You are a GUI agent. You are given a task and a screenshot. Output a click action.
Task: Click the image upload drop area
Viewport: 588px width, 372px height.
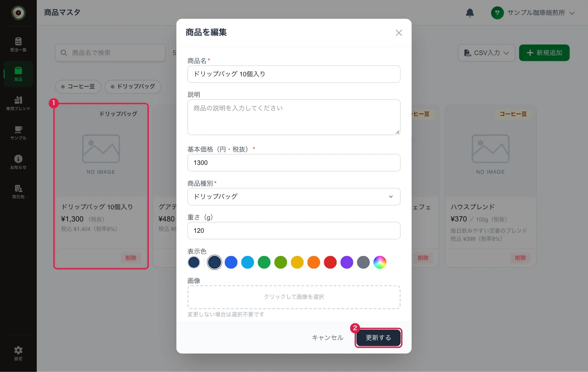coord(294,297)
